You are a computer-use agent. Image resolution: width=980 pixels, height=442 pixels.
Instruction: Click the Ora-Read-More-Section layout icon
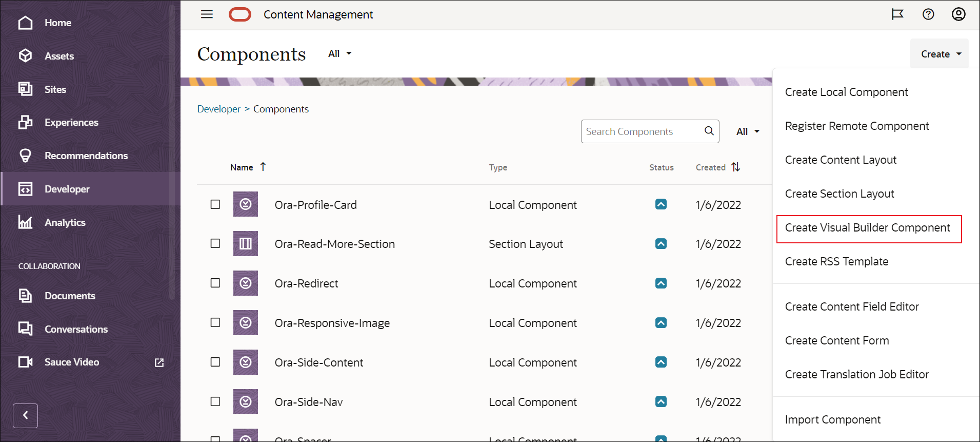click(246, 243)
